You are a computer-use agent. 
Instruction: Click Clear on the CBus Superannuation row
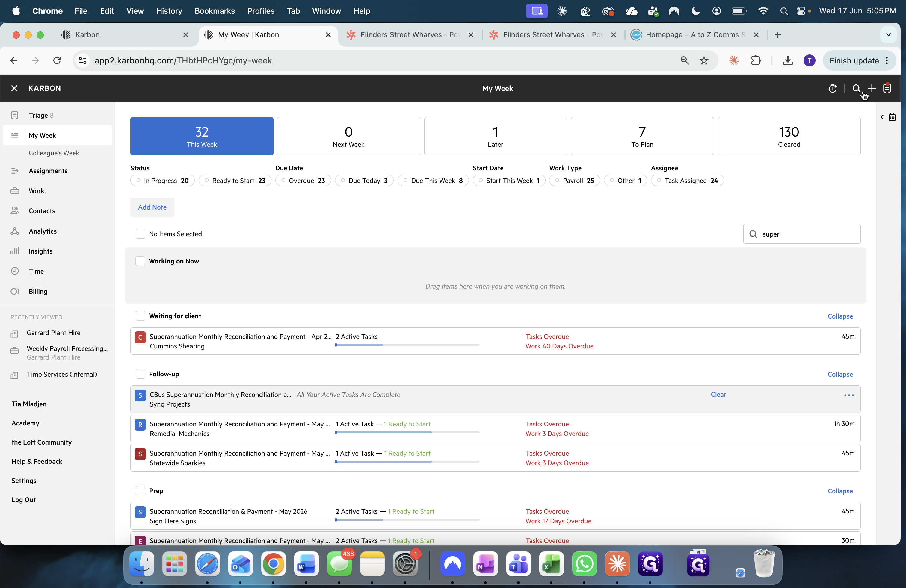click(718, 394)
